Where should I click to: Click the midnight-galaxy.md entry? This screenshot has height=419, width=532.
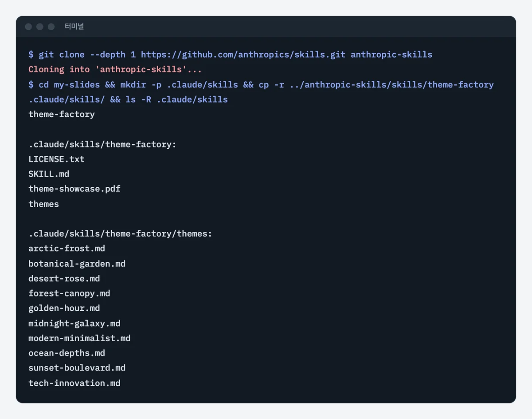coord(74,323)
